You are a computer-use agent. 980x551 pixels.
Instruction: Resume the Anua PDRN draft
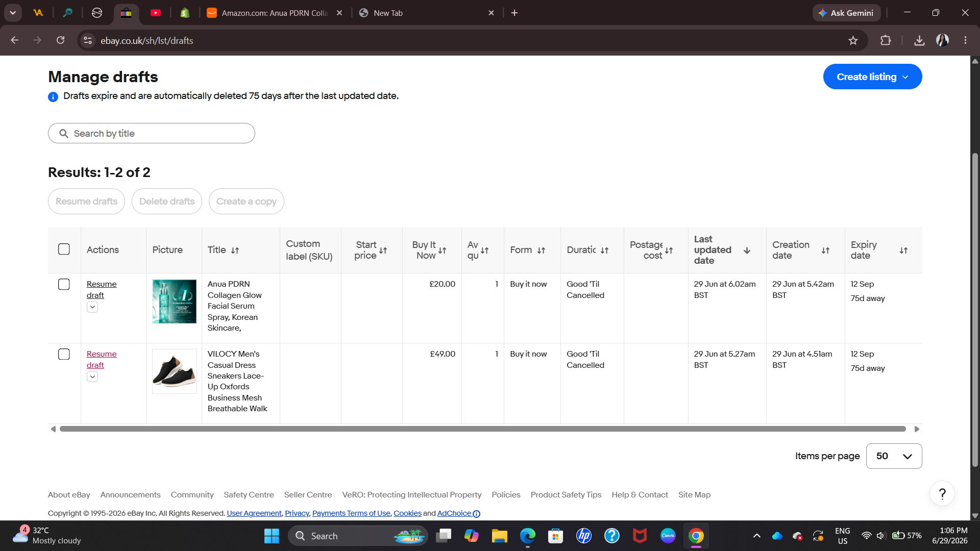tap(102, 289)
